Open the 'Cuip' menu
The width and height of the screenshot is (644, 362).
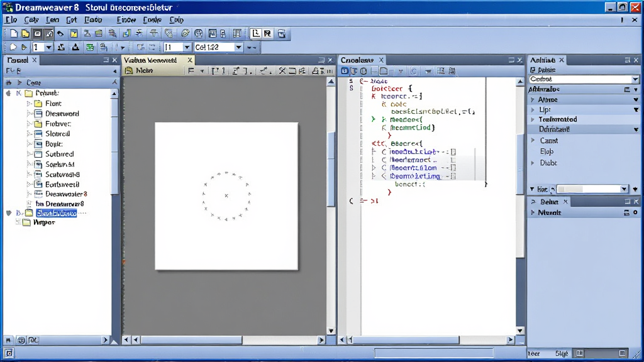pyautogui.click(x=177, y=19)
